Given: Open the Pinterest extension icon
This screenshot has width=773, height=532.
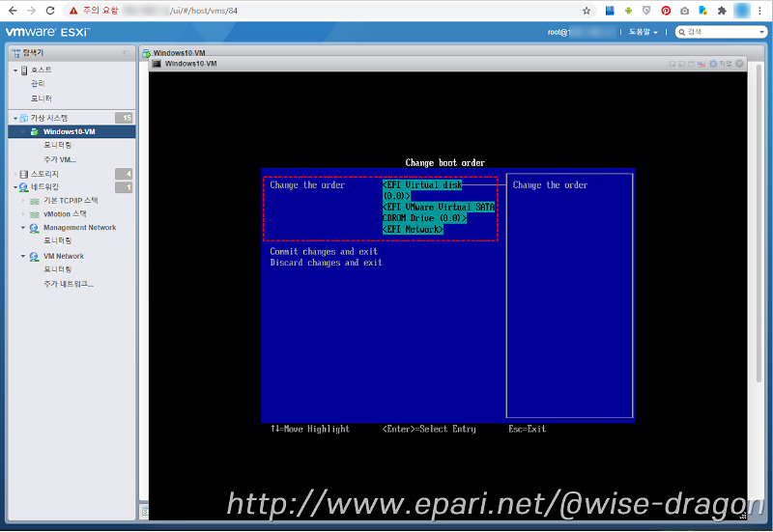Looking at the screenshot, I should click(666, 11).
